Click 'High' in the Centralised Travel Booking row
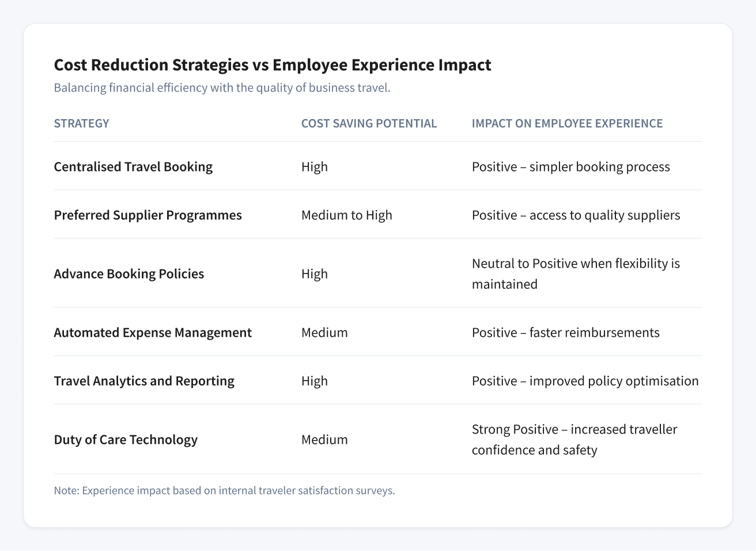The image size is (756, 551). point(315,167)
